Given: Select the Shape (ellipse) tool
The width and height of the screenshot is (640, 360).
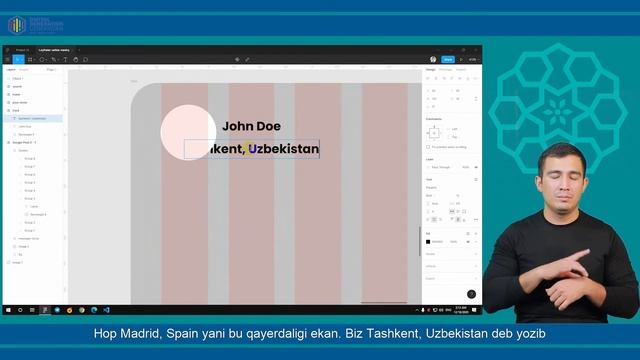Looking at the screenshot, I should [x=42, y=60].
